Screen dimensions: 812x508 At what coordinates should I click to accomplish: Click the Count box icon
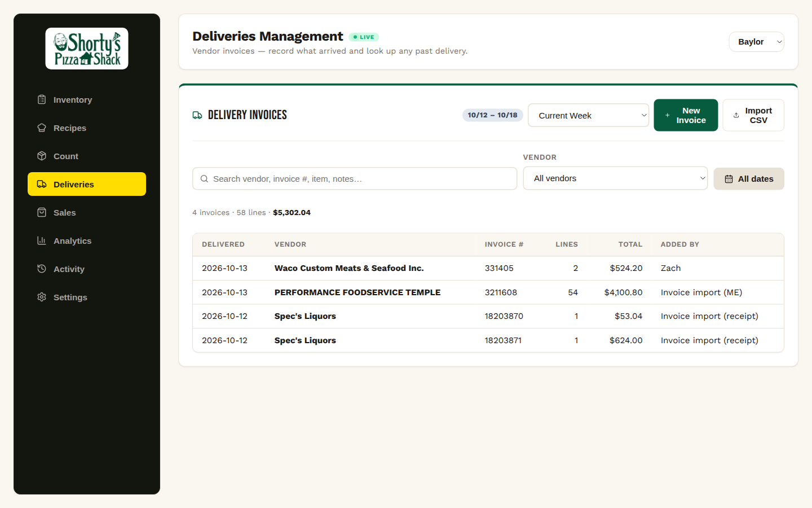click(x=42, y=156)
